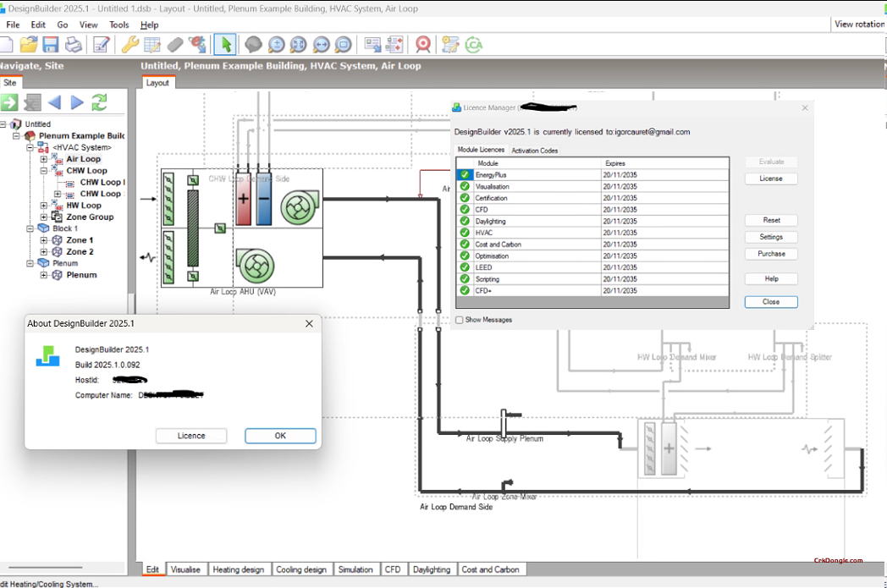Toggle the green check beside the CFD module
The image size is (887, 588).
pyautogui.click(x=464, y=209)
